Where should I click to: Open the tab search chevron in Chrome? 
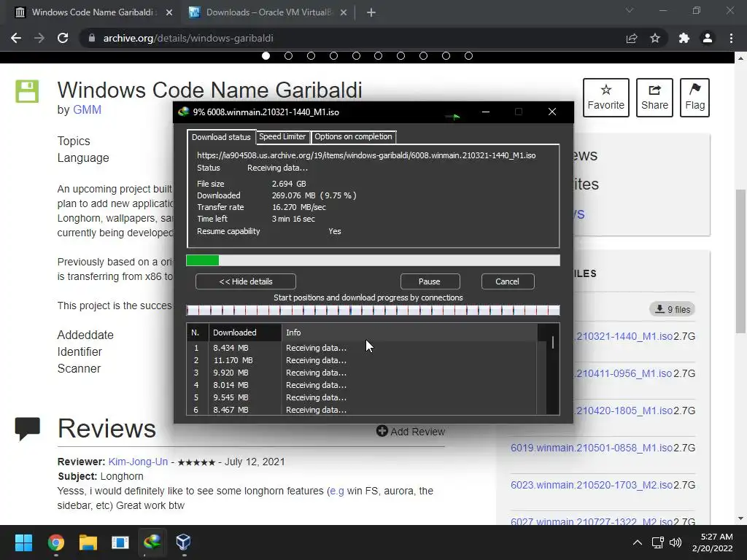[x=630, y=10]
